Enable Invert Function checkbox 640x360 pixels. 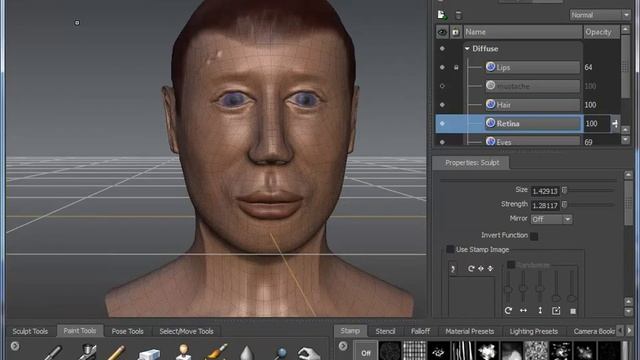click(534, 236)
